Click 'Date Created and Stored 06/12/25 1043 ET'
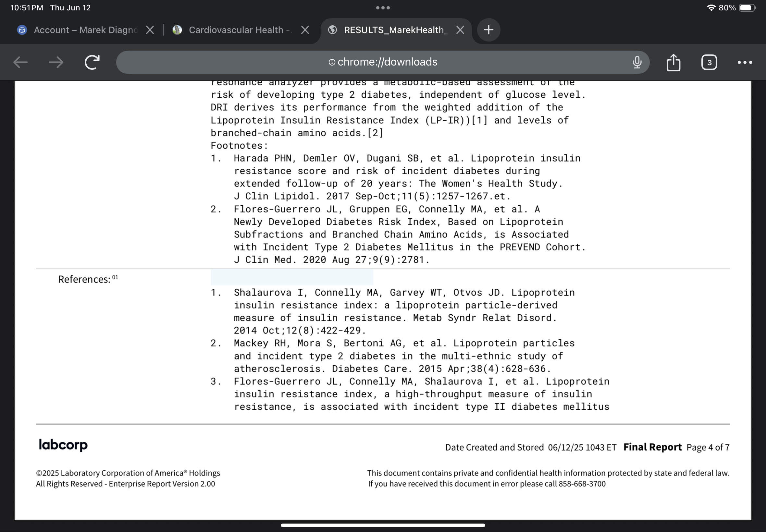The height and width of the screenshot is (532, 766). pos(531,447)
